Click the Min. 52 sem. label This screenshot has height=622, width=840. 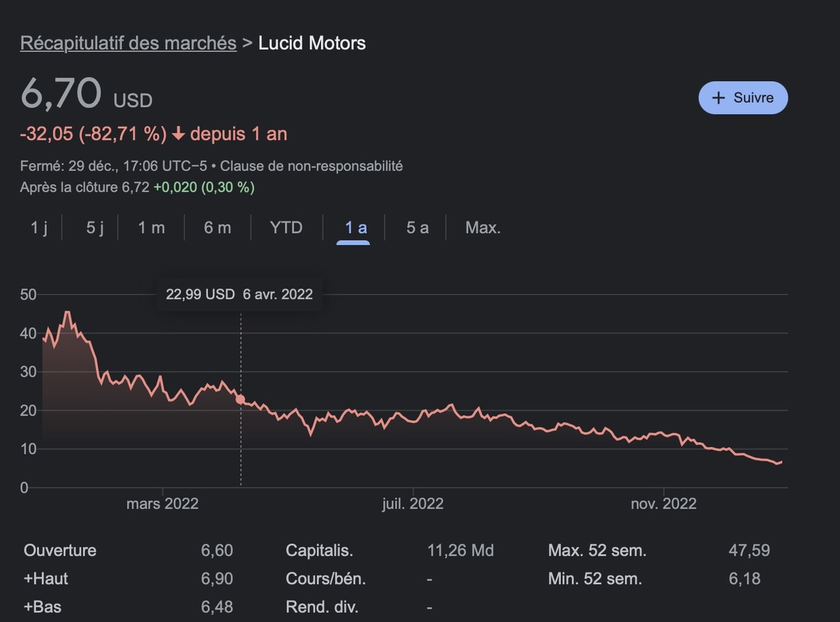pos(595,579)
